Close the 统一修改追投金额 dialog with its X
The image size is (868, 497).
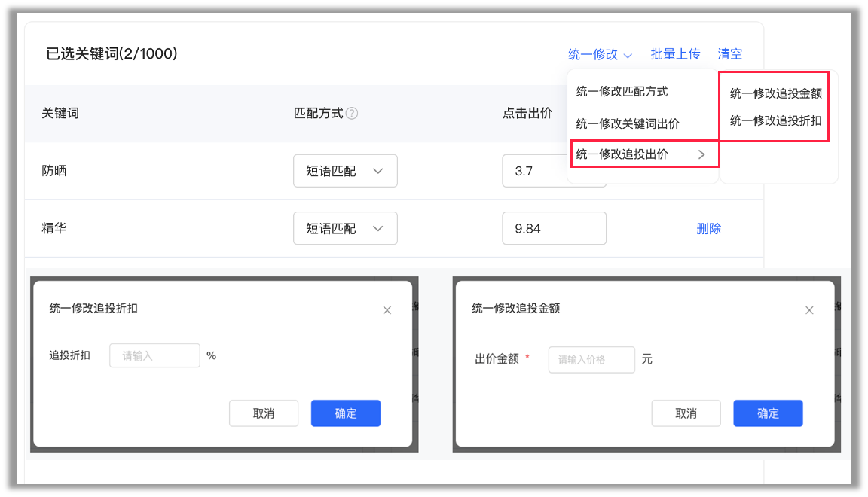[x=809, y=309]
